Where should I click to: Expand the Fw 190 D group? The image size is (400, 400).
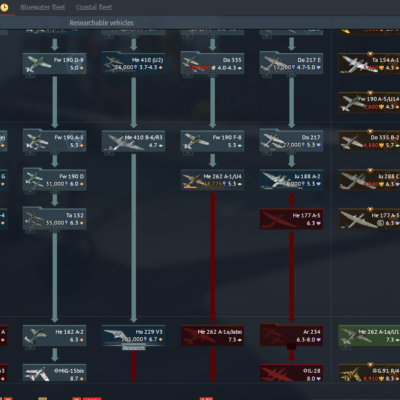coord(55,180)
